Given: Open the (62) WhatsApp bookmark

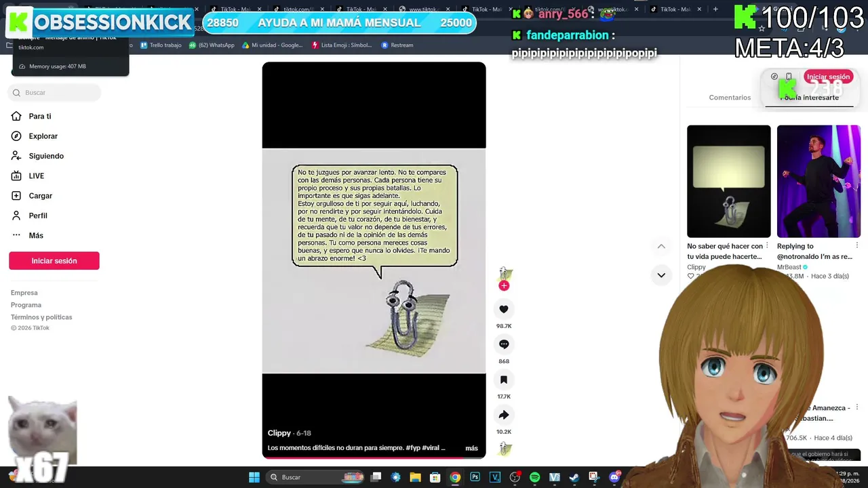Looking at the screenshot, I should pyautogui.click(x=211, y=45).
